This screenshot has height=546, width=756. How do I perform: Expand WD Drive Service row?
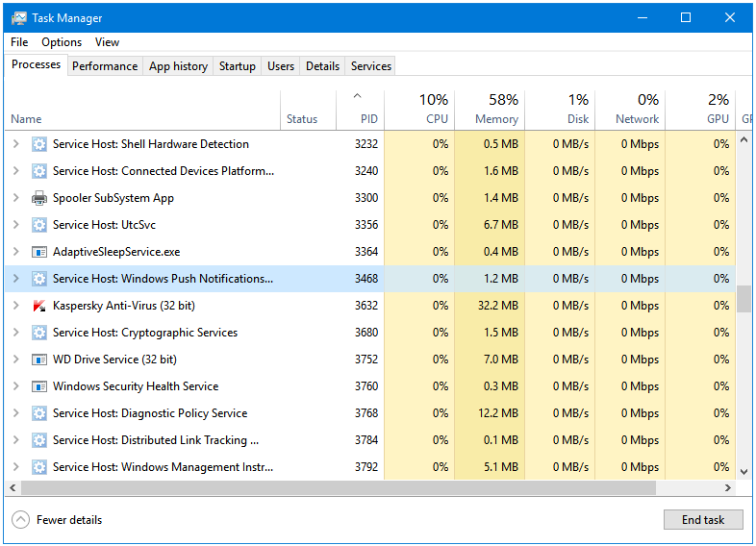[x=16, y=360]
